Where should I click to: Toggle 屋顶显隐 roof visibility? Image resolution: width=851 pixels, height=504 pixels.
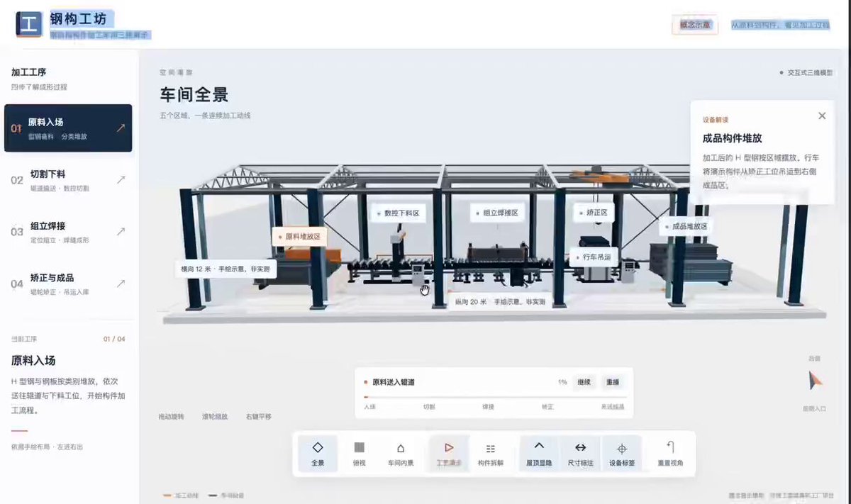539,454
